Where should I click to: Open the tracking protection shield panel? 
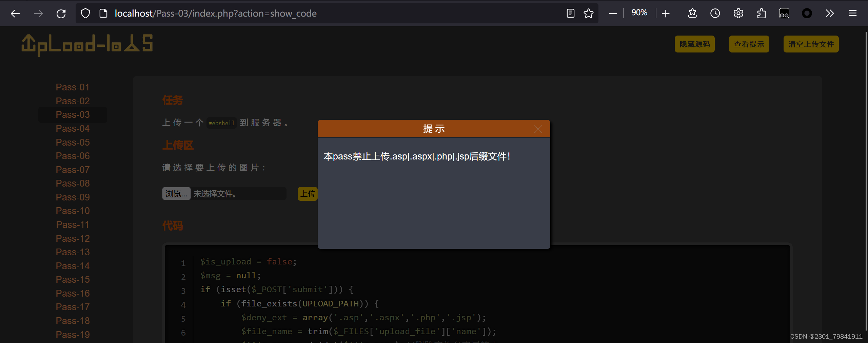coord(85,13)
